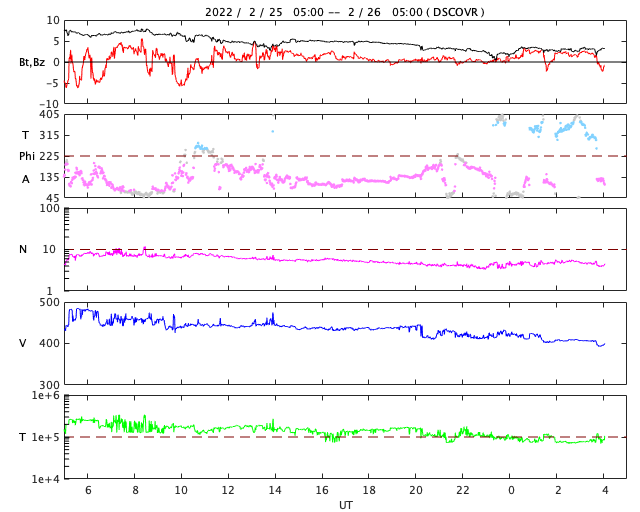640x512 pixels.
Task: Click the N density axis label
Action: 23,249
